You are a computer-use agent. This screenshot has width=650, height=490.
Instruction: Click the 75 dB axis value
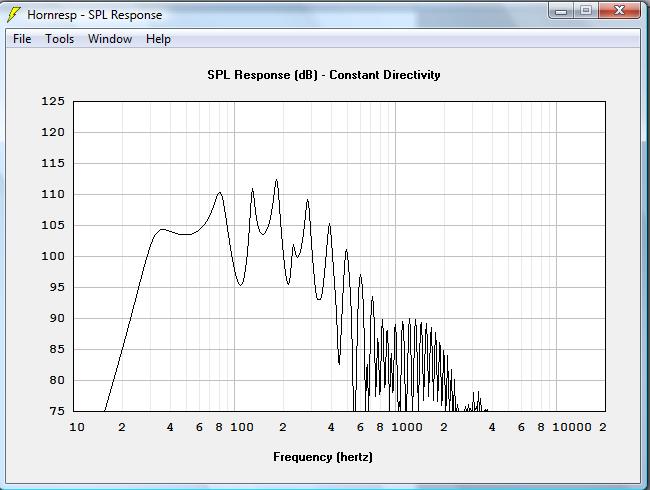click(57, 411)
